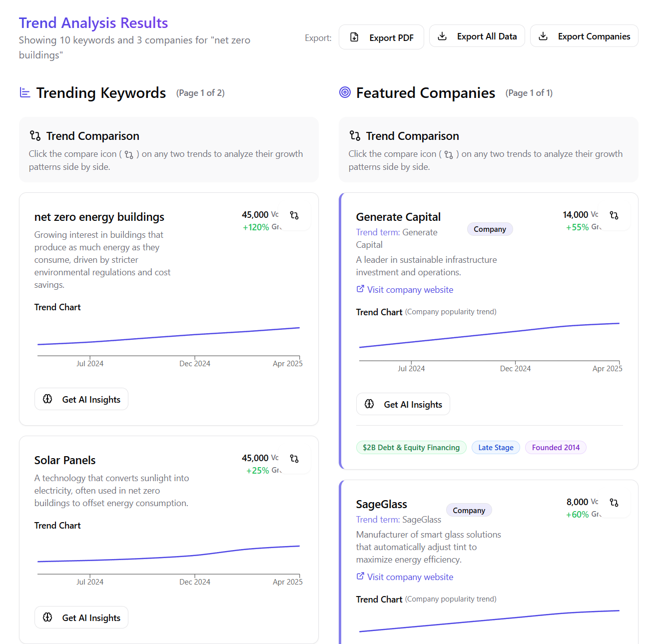
Task: Click the compare icon for Generate Capital
Action: 614,215
